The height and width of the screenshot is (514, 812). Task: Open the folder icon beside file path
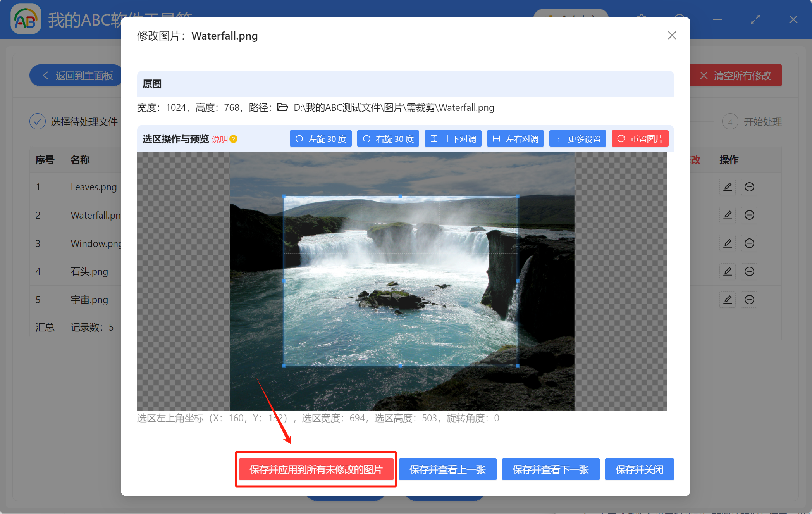[x=282, y=107]
